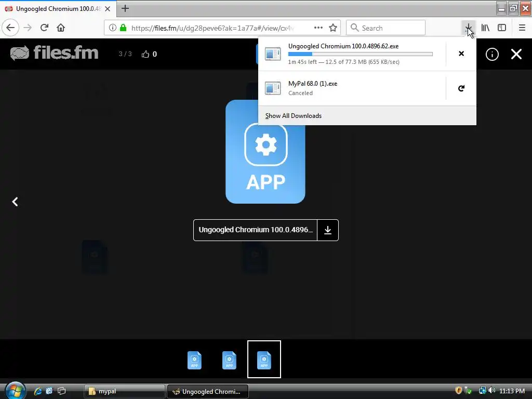Click the Canceled status text
The image size is (532, 399).
pyautogui.click(x=300, y=93)
